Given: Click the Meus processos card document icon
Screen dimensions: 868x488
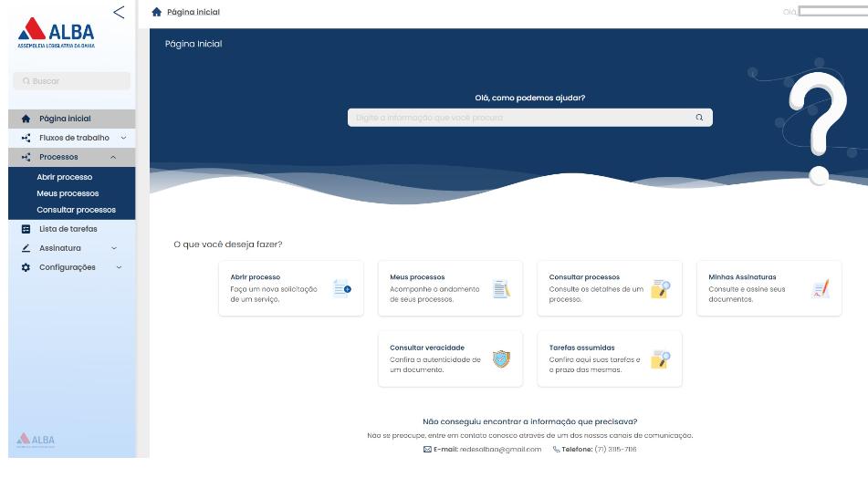Looking at the screenshot, I should 501,289.
